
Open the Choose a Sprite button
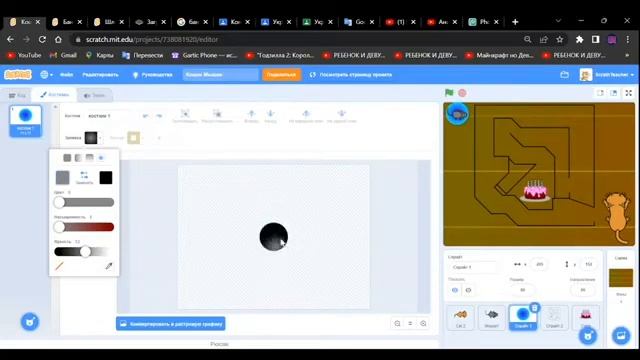click(588, 336)
